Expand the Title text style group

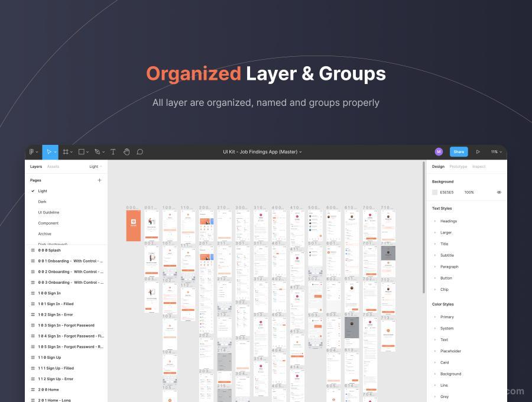435,244
